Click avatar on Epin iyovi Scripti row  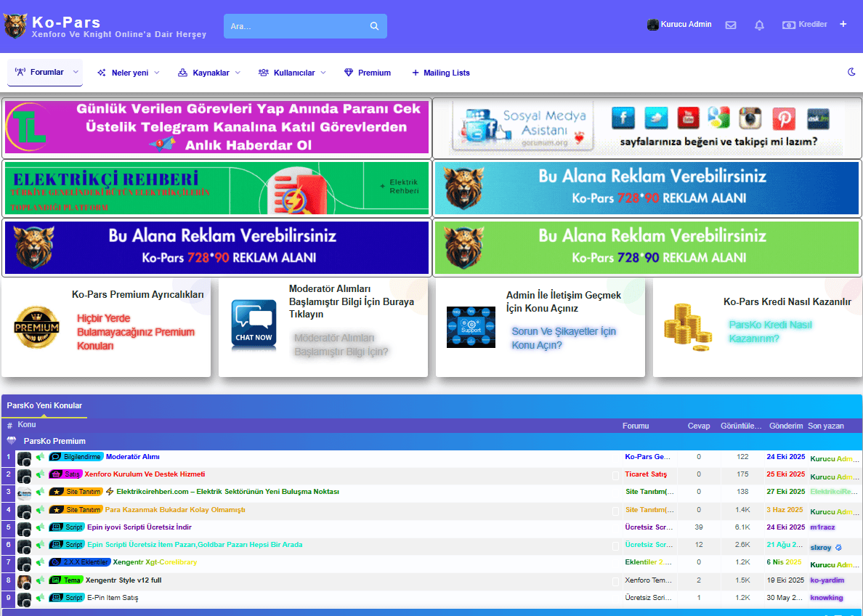point(24,529)
